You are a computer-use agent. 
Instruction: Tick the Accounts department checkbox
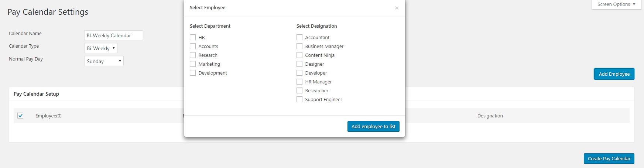[193, 46]
